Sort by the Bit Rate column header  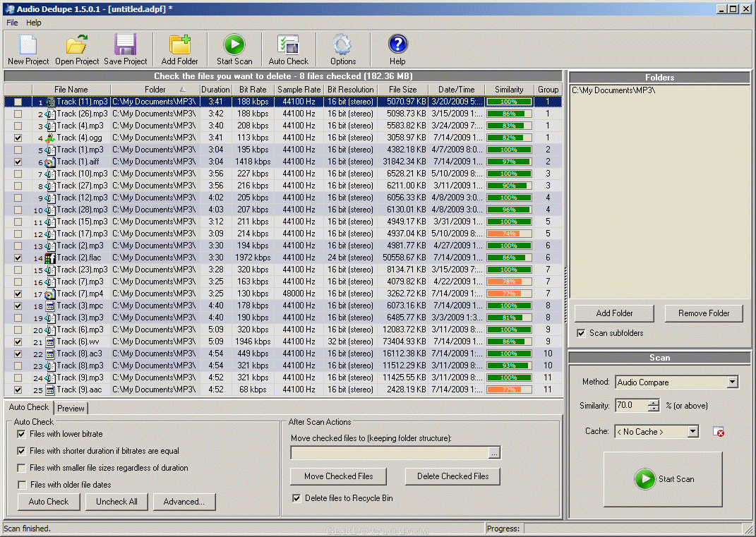[253, 90]
